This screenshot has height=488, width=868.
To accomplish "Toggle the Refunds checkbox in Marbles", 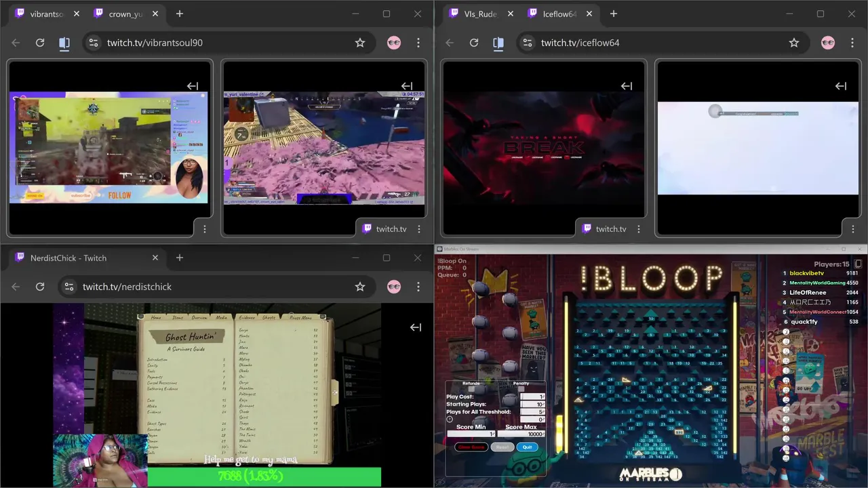I will click(471, 389).
